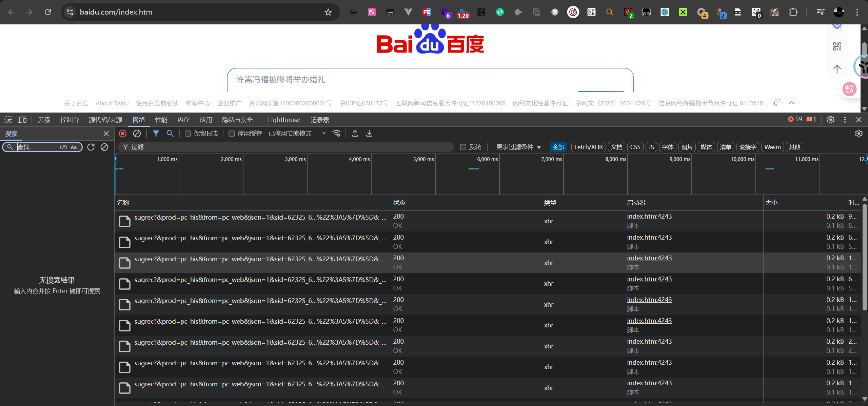Click the network conditions wifi icon
This screenshot has width=868, height=406.
point(337,134)
